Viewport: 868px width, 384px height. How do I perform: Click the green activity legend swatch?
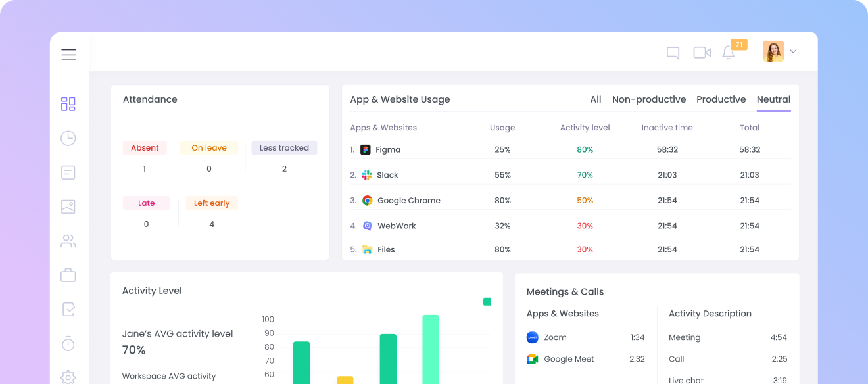point(487,302)
